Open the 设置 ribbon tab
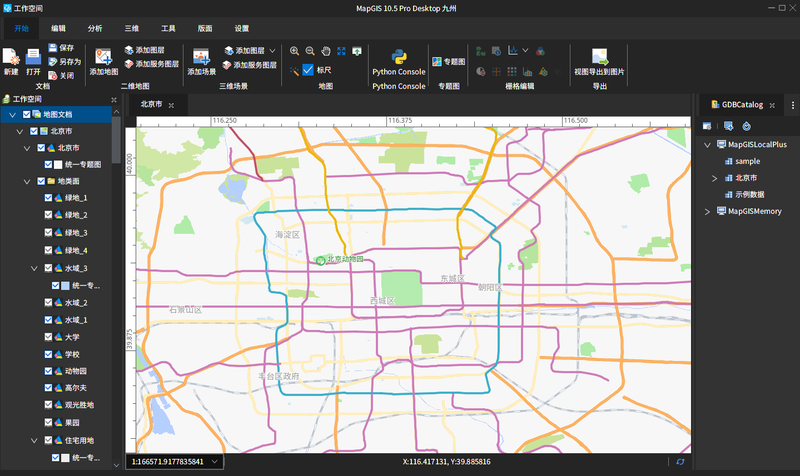The image size is (800, 476). pos(242,29)
